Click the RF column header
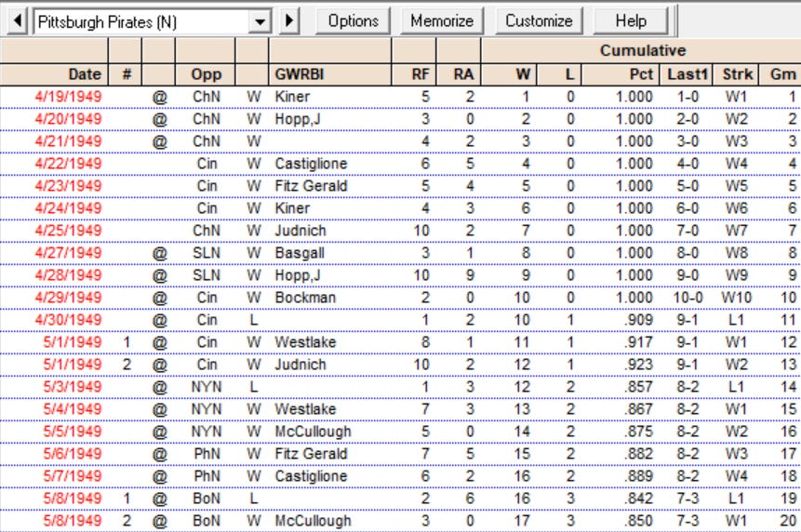This screenshot has height=532, width=801. pos(414,74)
